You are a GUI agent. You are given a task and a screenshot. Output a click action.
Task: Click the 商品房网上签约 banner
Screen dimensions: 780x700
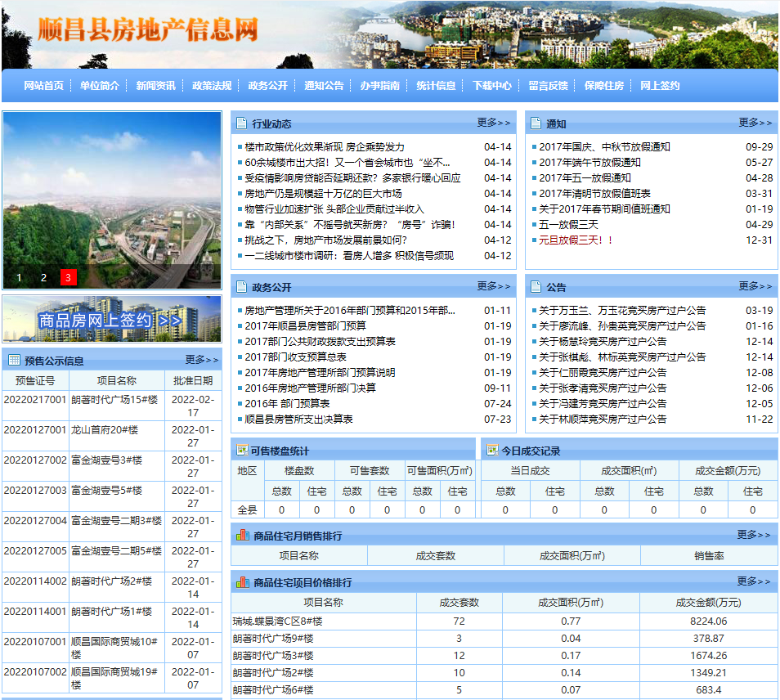click(111, 320)
